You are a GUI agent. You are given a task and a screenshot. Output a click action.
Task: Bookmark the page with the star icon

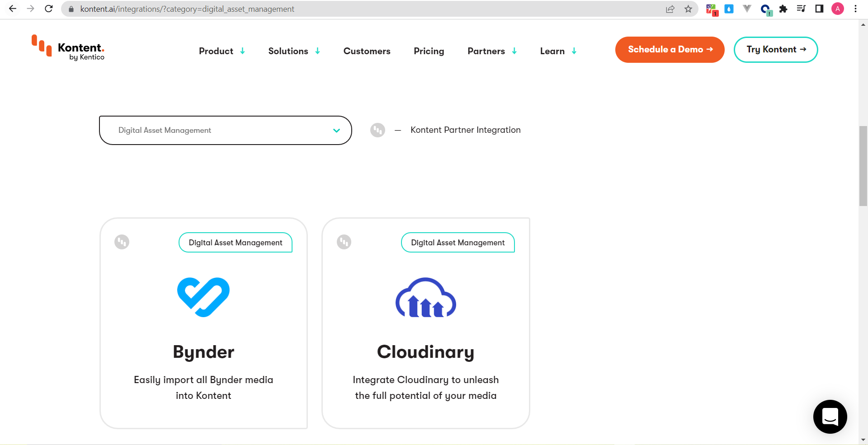(688, 9)
